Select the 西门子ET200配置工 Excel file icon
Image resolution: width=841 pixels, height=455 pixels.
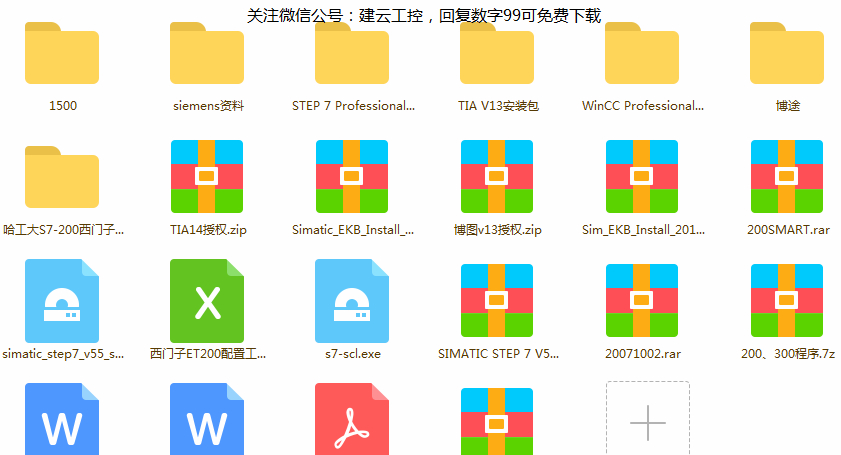[x=207, y=301]
